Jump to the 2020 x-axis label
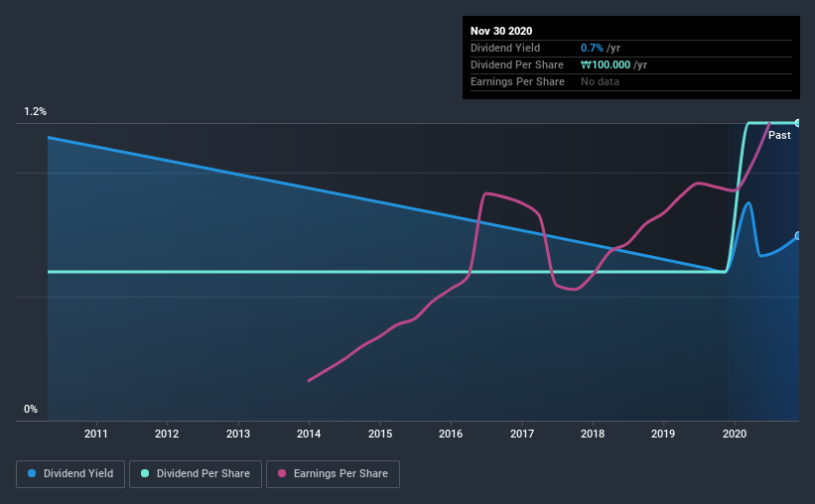 [735, 434]
